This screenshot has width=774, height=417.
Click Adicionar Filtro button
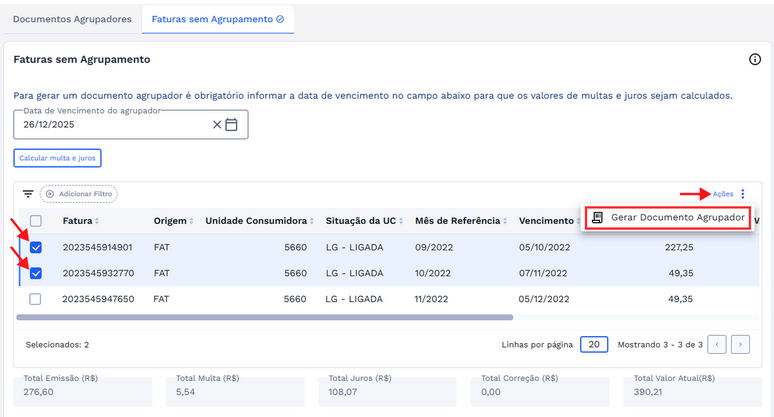click(78, 194)
